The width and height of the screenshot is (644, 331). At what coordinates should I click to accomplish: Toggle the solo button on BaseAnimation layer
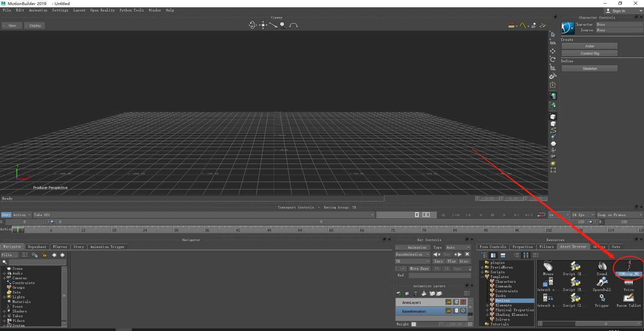pyautogui.click(x=456, y=311)
